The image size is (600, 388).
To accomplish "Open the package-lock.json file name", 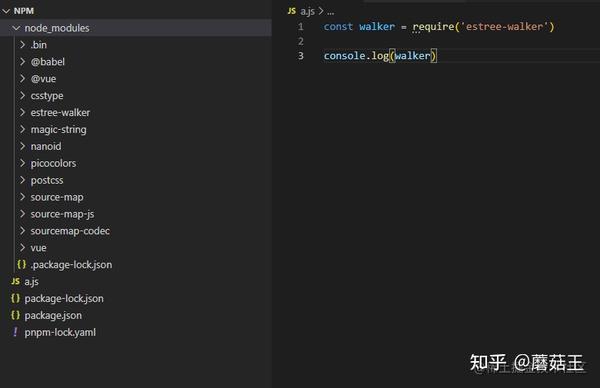I will click(x=64, y=298).
